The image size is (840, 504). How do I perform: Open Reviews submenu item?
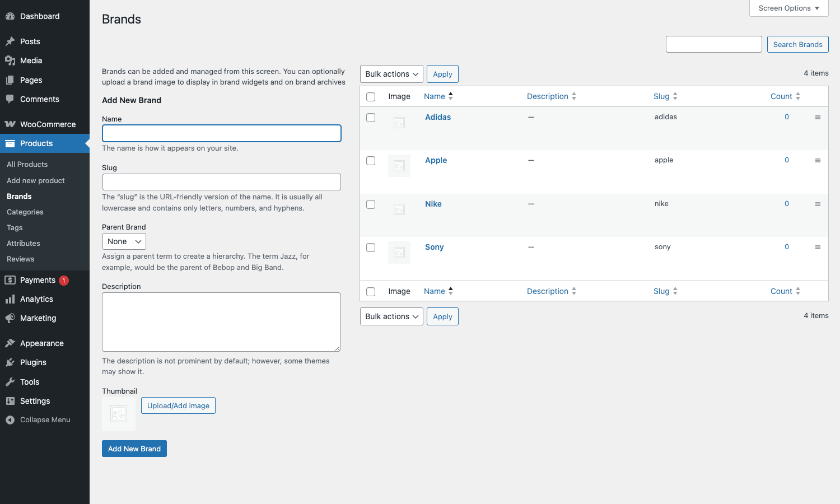pos(21,259)
